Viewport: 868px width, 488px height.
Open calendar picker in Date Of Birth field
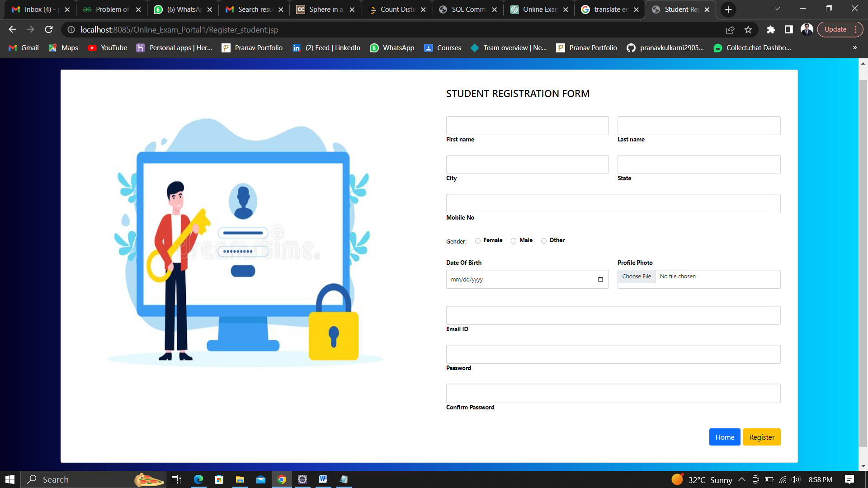(x=600, y=280)
